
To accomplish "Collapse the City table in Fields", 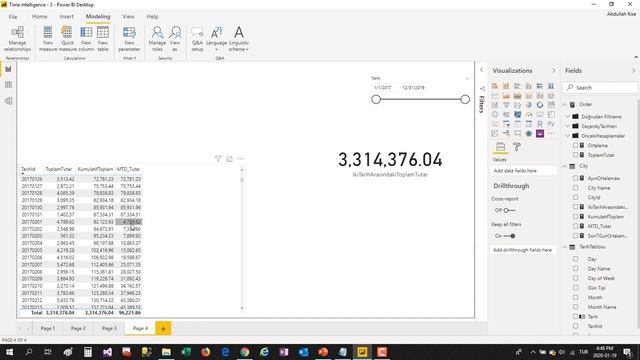I will tap(565, 166).
